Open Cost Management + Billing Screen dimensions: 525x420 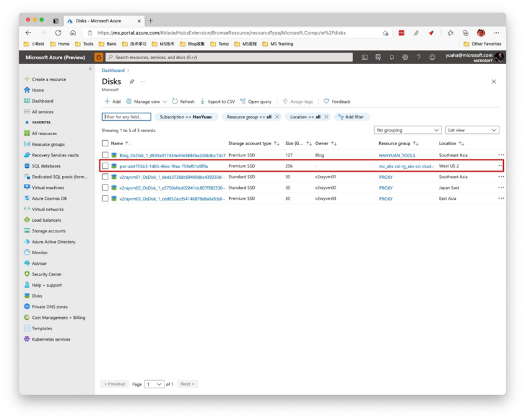(59, 318)
